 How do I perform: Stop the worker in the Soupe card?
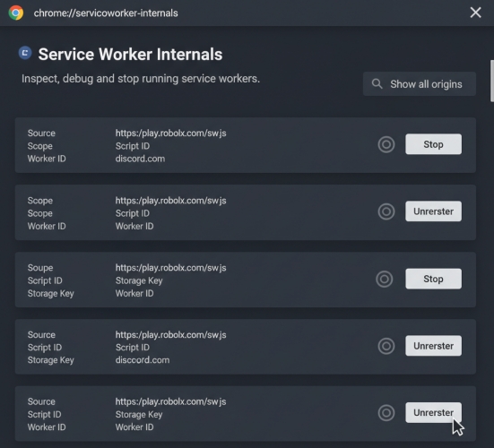(x=434, y=279)
